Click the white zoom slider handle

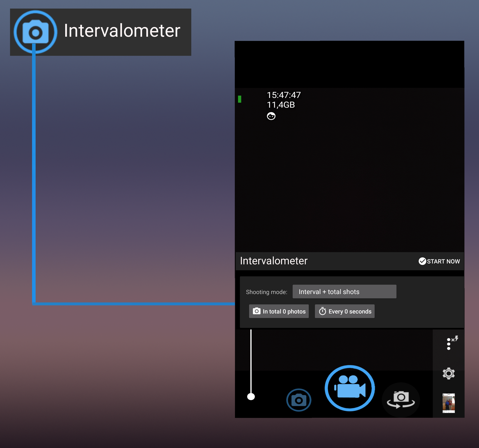tap(251, 396)
